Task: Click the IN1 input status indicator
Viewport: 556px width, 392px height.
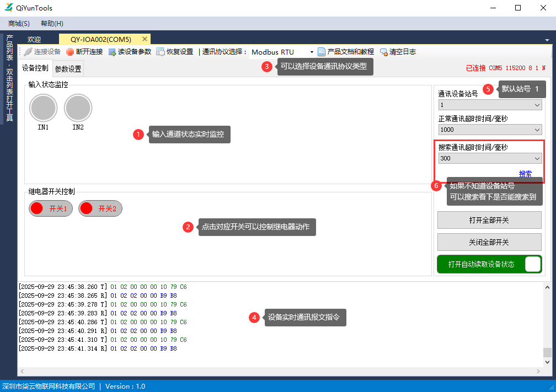Action: pyautogui.click(x=43, y=108)
